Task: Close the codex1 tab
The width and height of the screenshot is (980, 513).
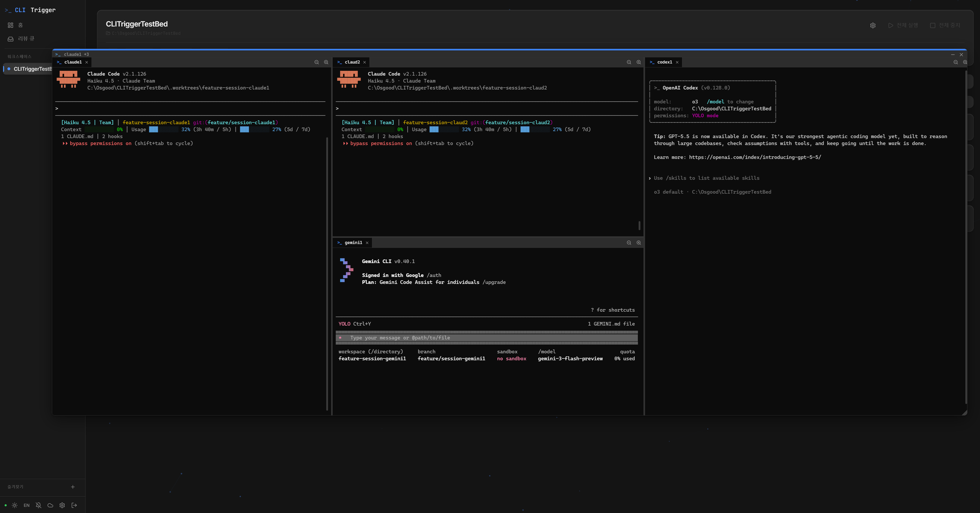Action: [x=677, y=62]
